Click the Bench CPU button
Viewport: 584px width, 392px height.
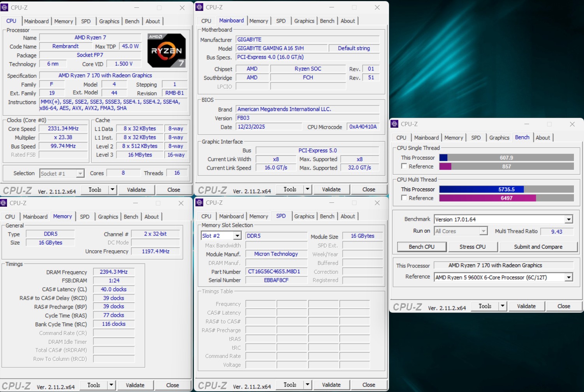coord(422,247)
